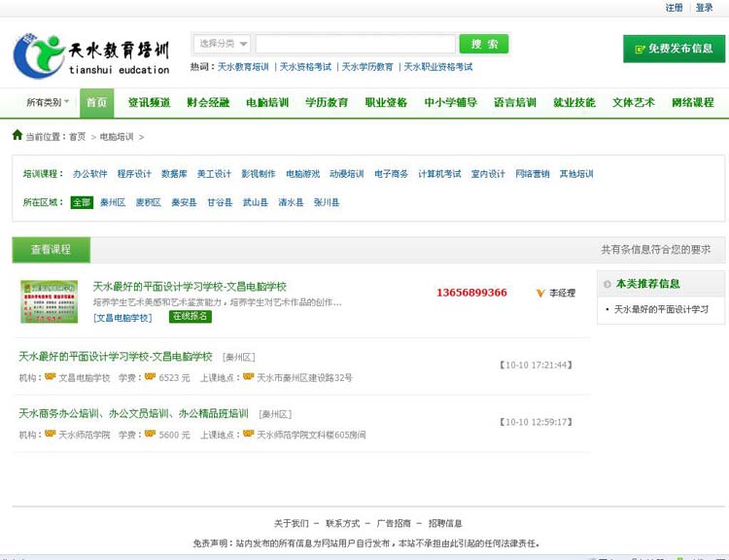
Task: Click breadcrumb link 首页
Action: point(77,137)
